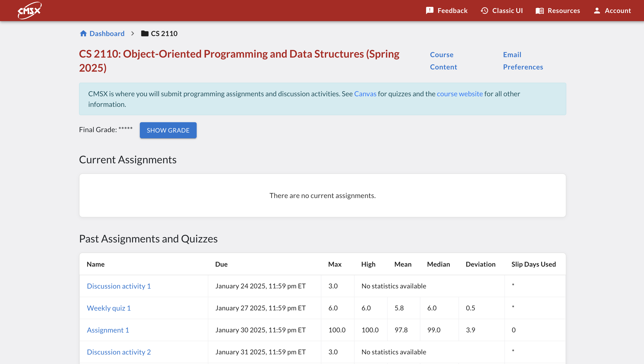644x364 pixels.
Task: Open the Account menu
Action: 617,11
